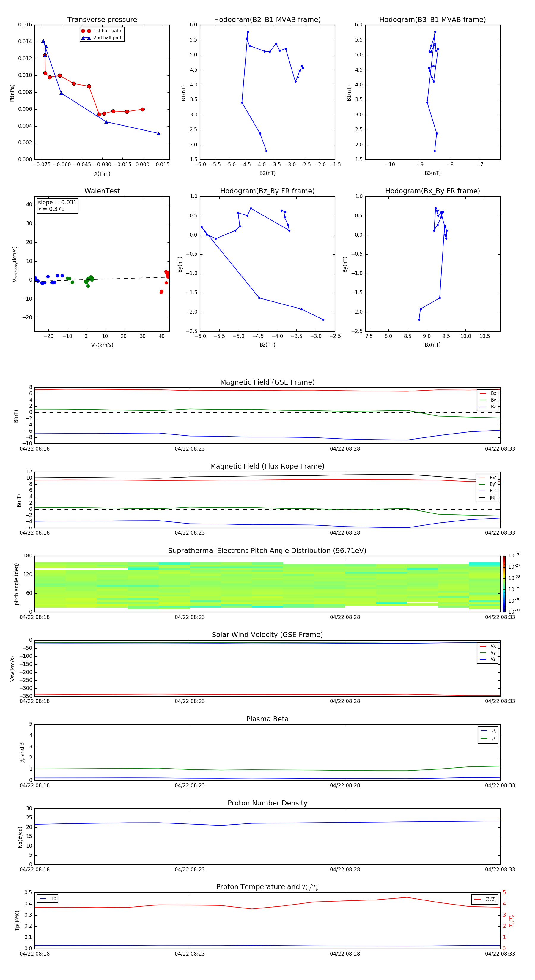Viewport: 535px width, 980px height.
Task: Click the red Te/Tp right y-axis label
Action: [512, 921]
